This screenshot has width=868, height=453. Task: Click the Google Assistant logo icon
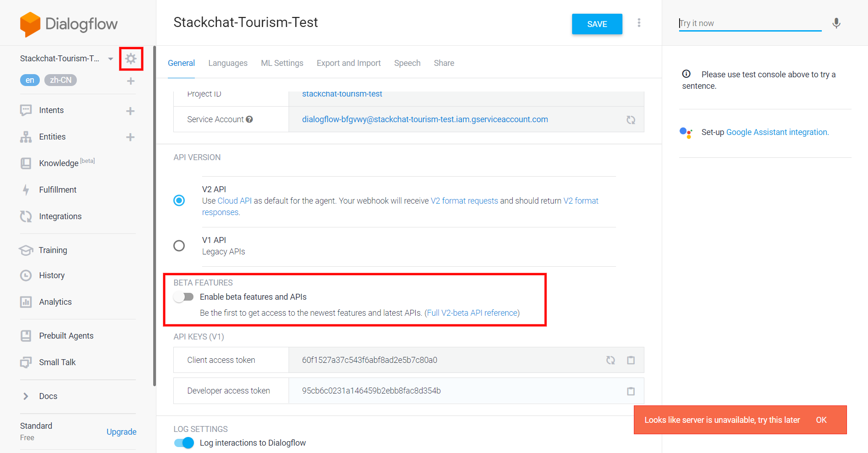point(686,133)
